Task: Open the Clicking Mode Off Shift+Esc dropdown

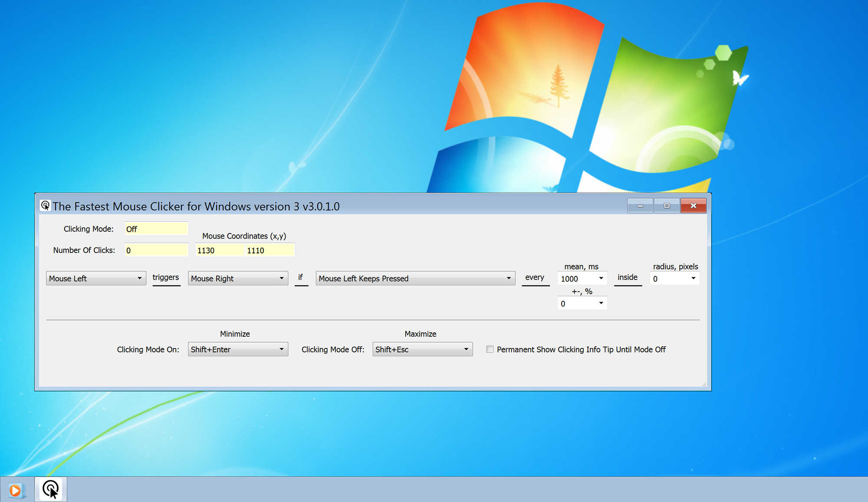Action: point(466,349)
